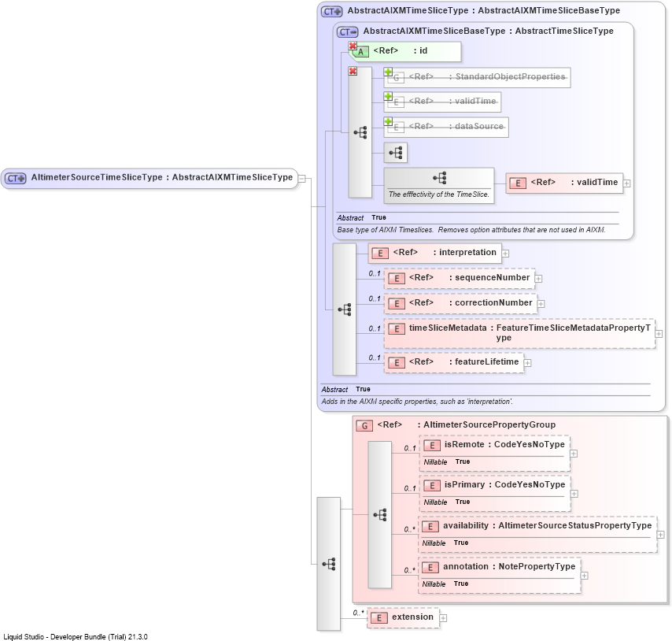This screenshot has height=641, width=672.
Task: Click the small empty sequence compositor icon
Action: coord(396,153)
